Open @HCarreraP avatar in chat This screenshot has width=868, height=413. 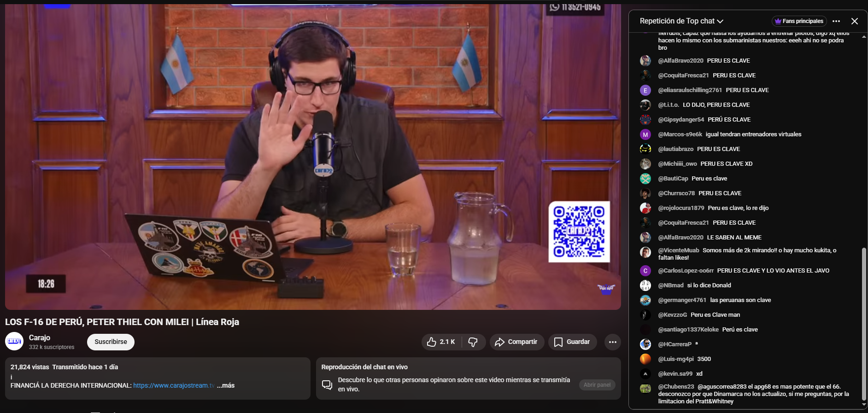(x=645, y=344)
